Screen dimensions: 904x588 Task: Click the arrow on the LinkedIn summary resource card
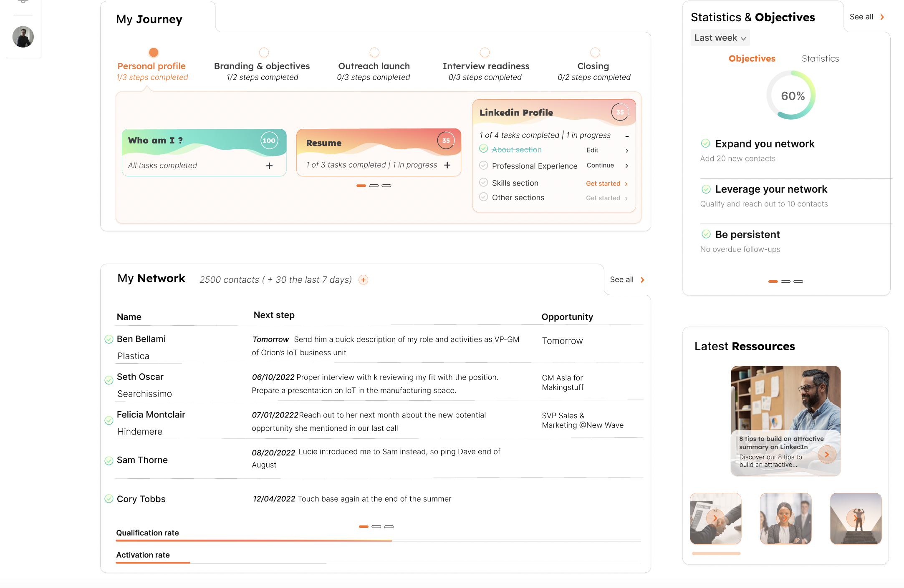click(827, 455)
